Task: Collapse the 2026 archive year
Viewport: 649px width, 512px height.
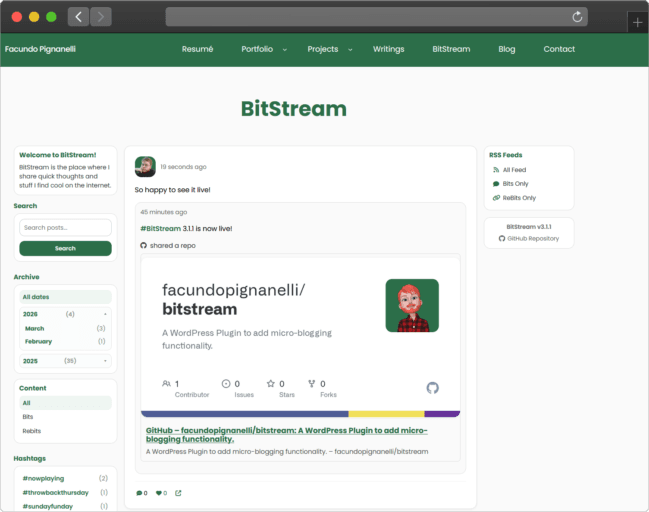Action: pos(105,314)
